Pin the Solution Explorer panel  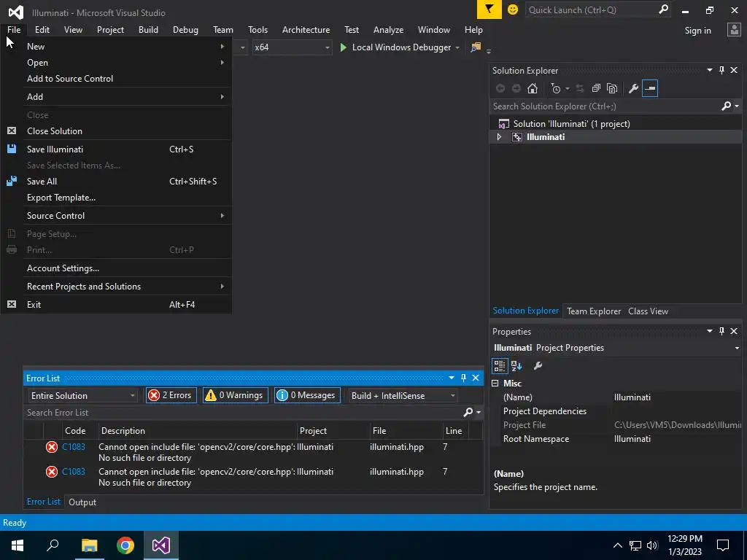[721, 70]
